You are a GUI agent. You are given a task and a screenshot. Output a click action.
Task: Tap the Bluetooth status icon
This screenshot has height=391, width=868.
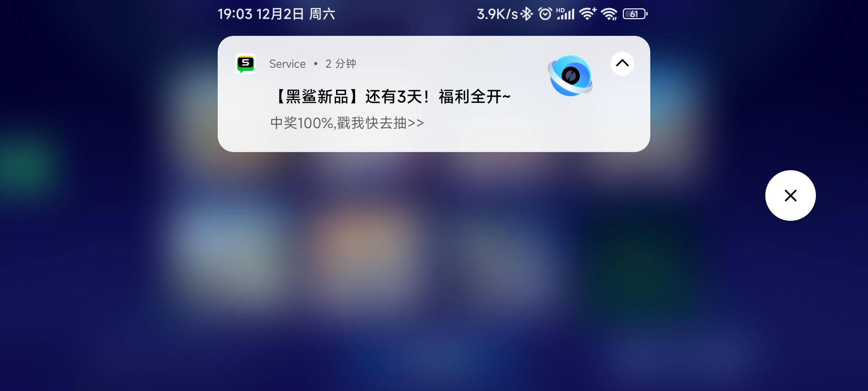click(x=527, y=14)
